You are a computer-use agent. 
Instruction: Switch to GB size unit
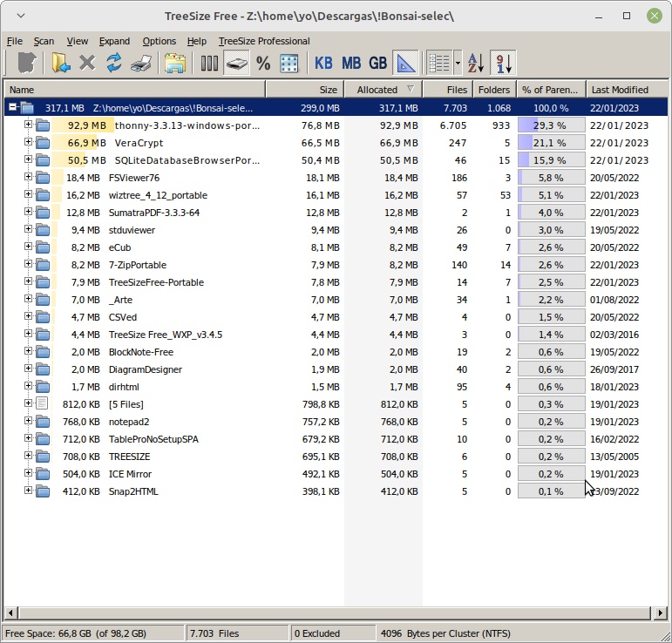[x=378, y=63]
